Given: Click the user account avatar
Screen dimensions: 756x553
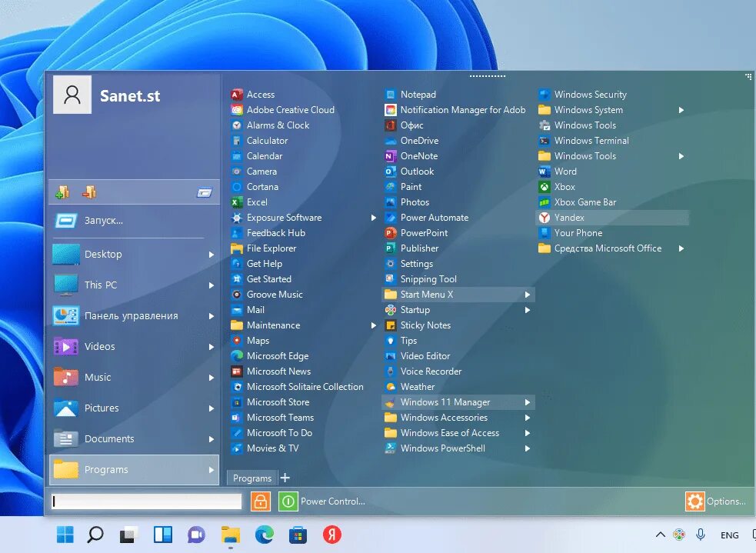Looking at the screenshot, I should tap(72, 95).
